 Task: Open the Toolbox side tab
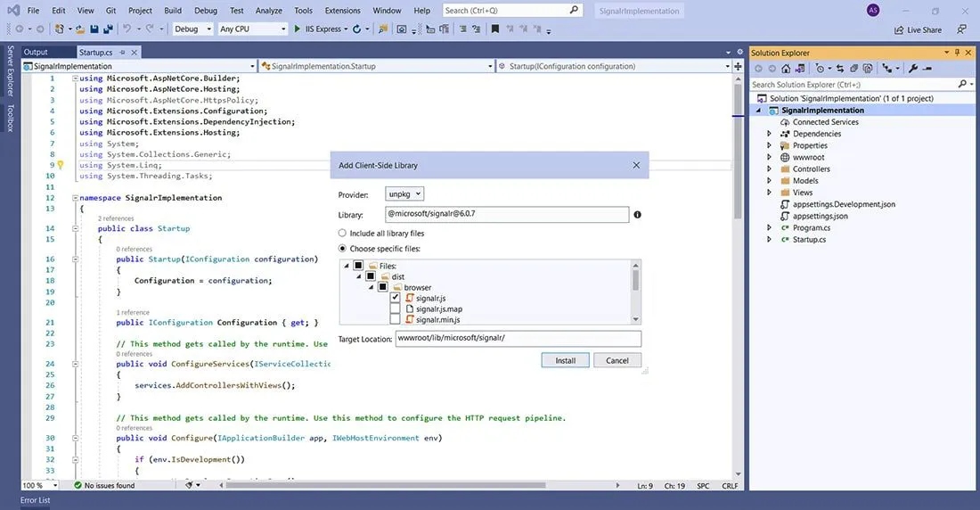point(10,118)
